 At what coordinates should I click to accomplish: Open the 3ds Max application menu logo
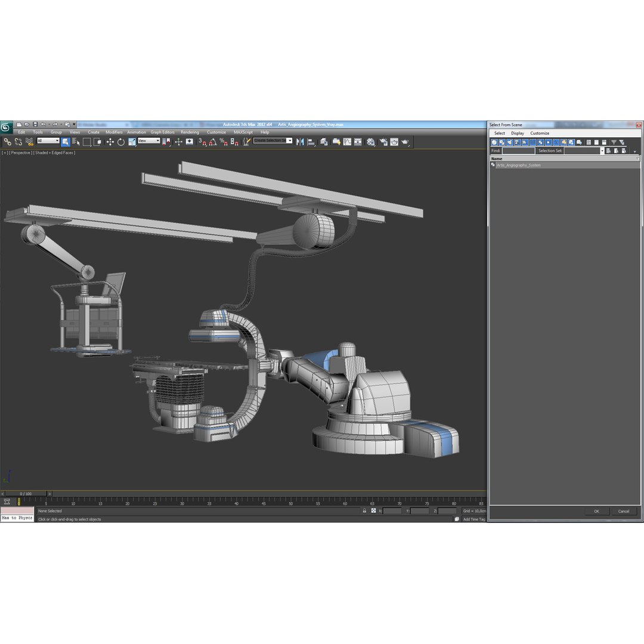(x=6, y=128)
